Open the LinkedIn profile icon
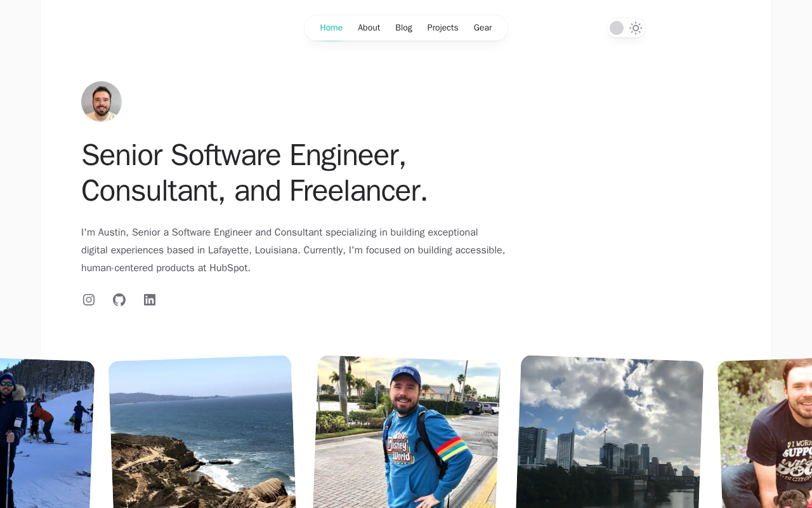812x508 pixels. 150,300
